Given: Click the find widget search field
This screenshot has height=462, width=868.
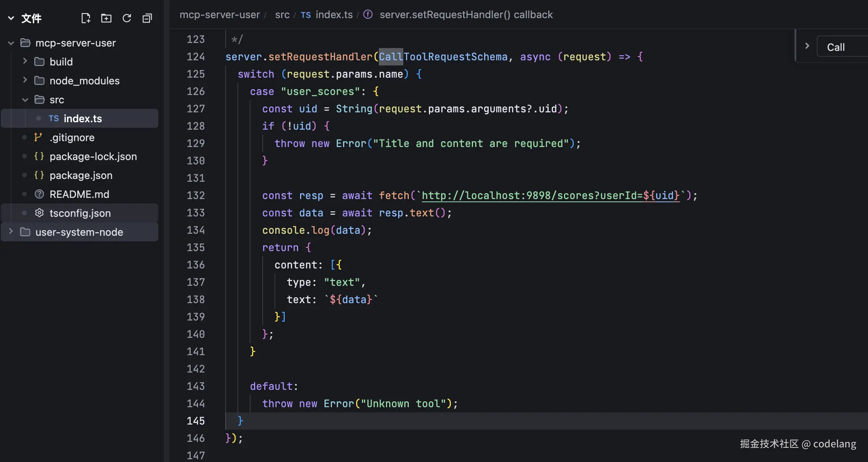Looking at the screenshot, I should tap(843, 47).
